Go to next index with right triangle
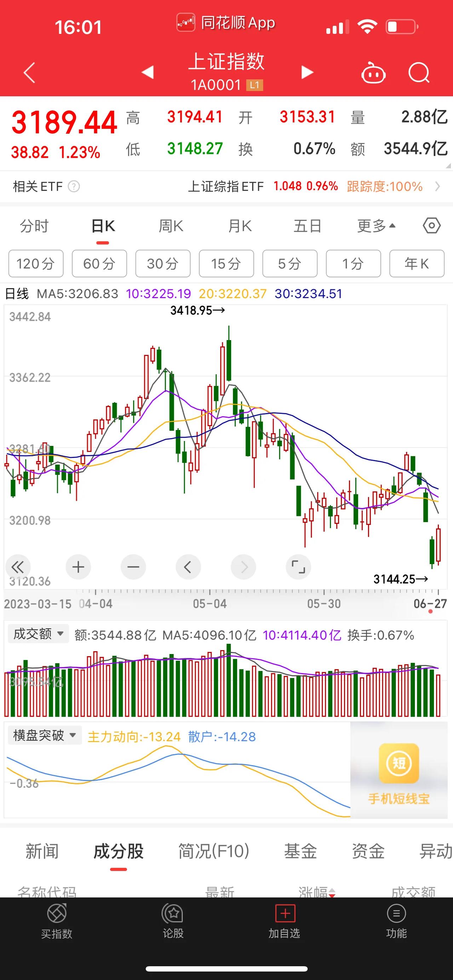Screen dimensions: 453x980 coord(307,72)
